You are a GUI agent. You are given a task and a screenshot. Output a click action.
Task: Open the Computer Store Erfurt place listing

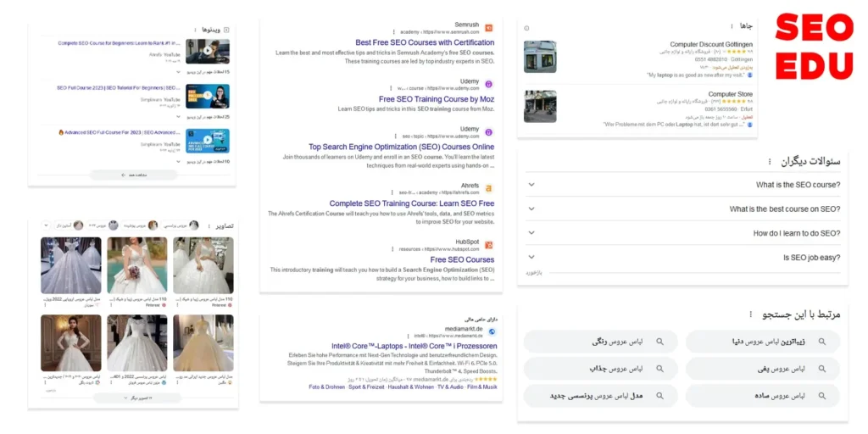tap(730, 94)
